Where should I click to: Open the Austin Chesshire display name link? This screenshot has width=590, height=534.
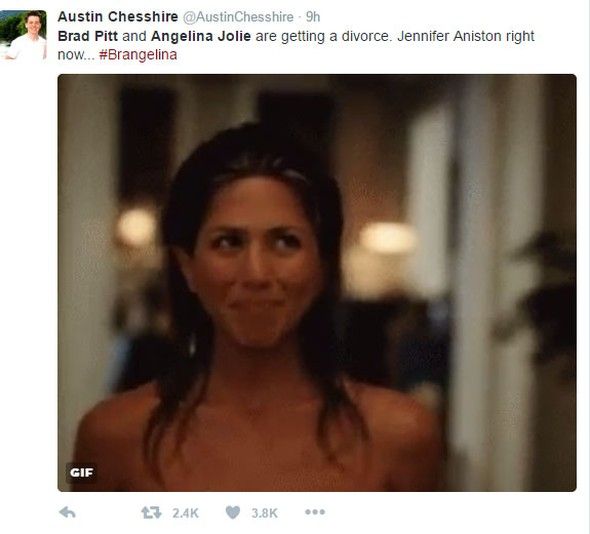pos(118,17)
